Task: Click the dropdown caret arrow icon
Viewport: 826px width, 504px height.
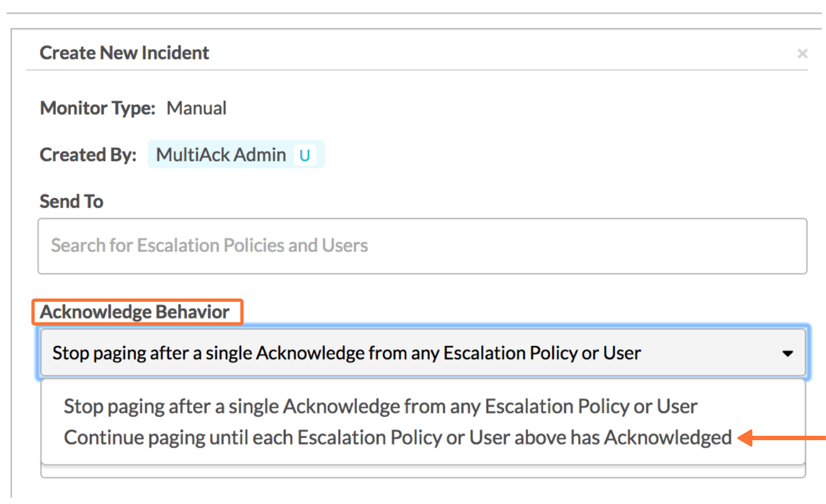Action: point(788,354)
